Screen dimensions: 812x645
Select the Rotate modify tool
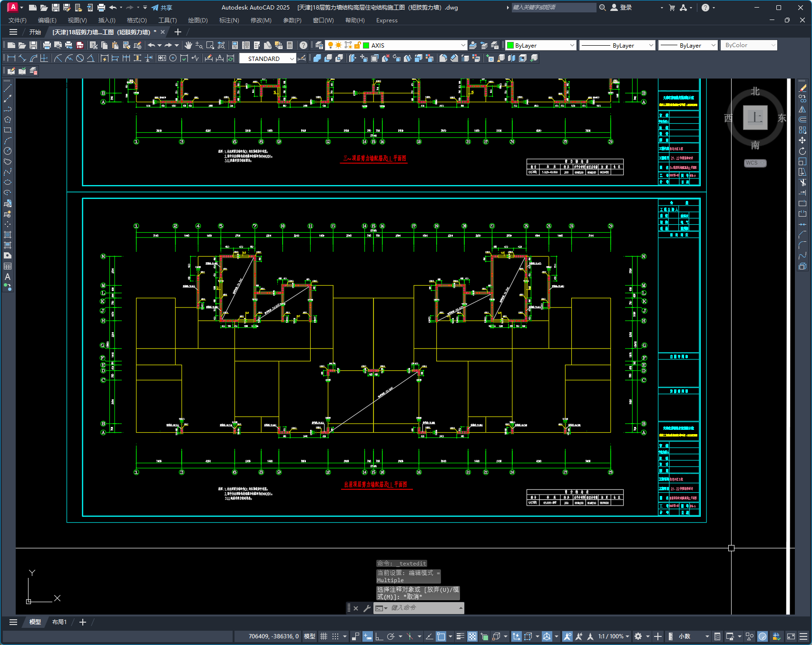coord(802,151)
